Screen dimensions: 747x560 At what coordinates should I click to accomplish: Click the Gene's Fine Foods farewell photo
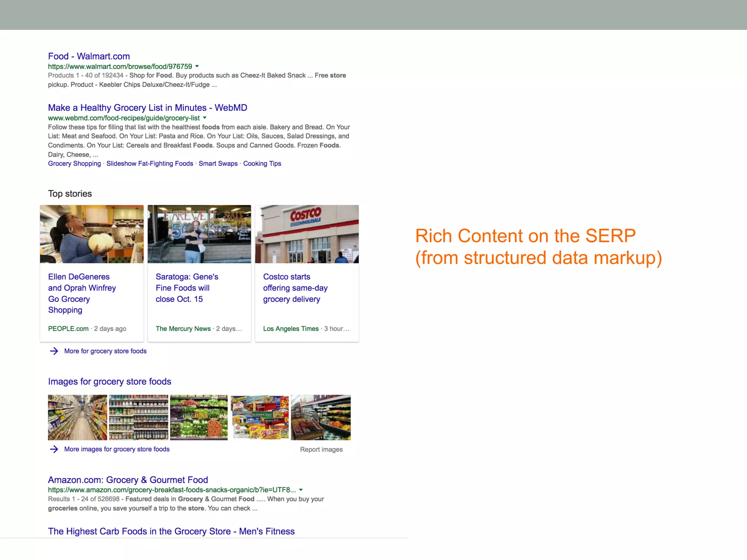click(199, 234)
